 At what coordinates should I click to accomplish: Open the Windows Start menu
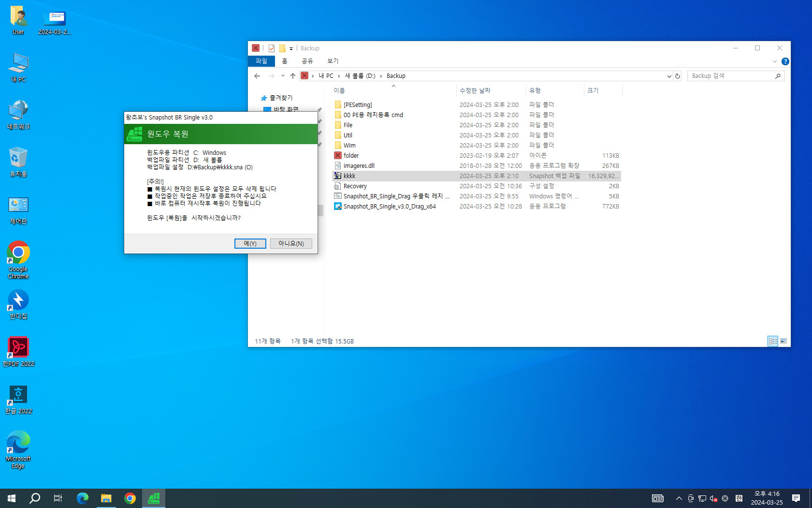click(12, 498)
